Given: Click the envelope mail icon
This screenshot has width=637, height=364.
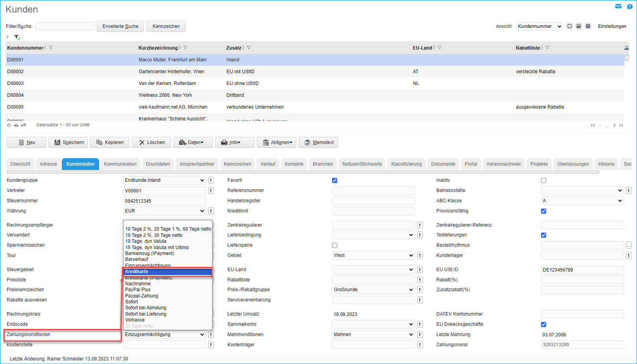Looking at the screenshot, I should [618, 6].
